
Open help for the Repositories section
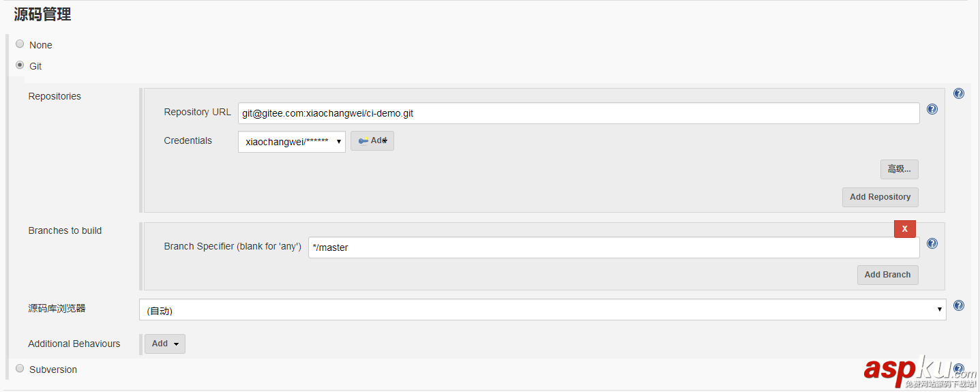point(958,94)
